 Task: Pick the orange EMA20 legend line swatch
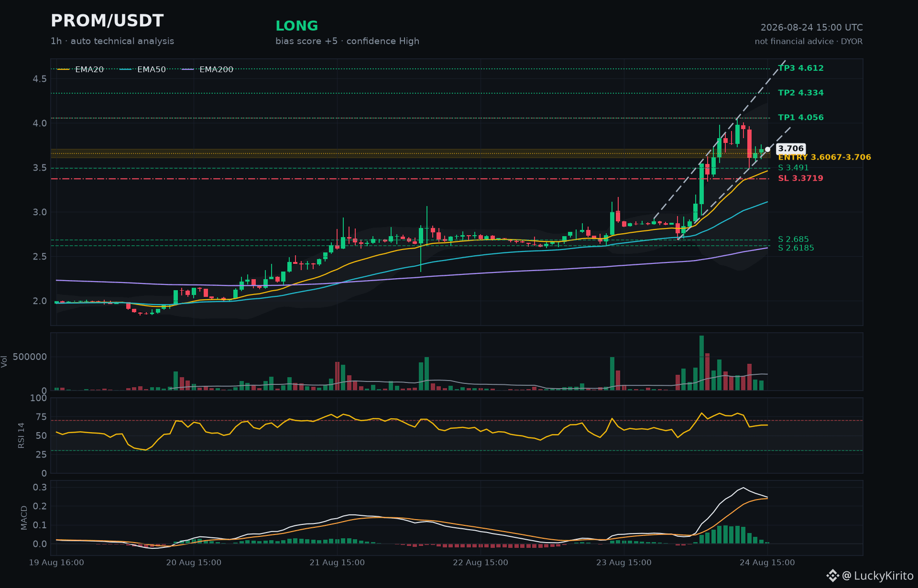(64, 69)
